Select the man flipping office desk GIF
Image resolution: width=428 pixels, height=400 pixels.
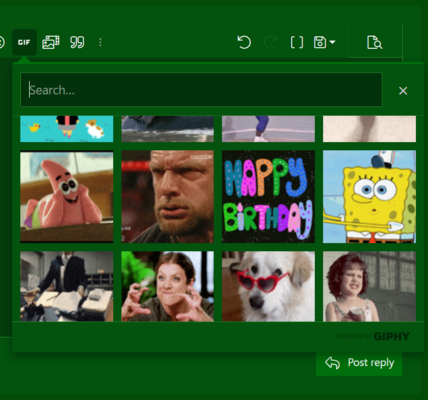point(67,286)
